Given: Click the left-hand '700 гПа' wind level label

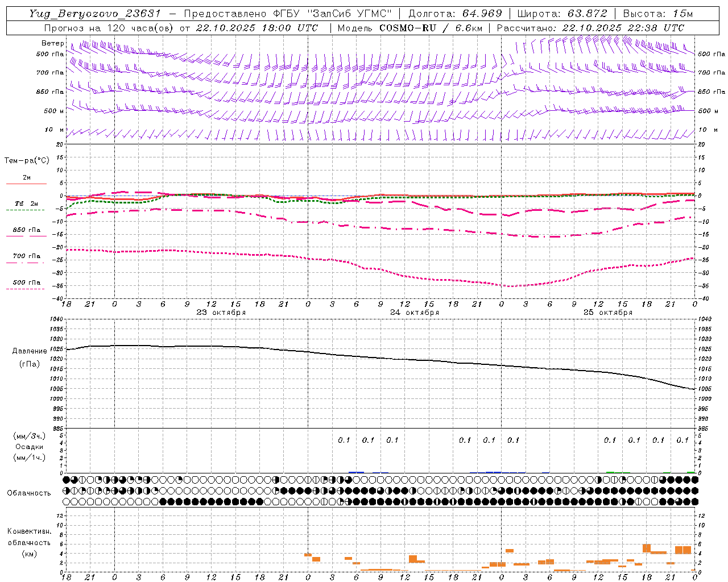Looking at the screenshot, I should click(50, 73).
